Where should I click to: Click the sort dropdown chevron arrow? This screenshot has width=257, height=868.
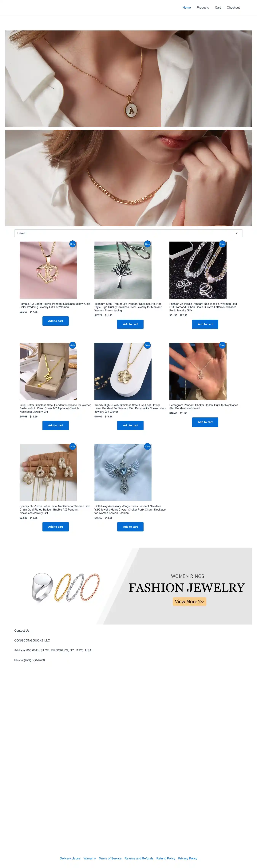(236, 233)
